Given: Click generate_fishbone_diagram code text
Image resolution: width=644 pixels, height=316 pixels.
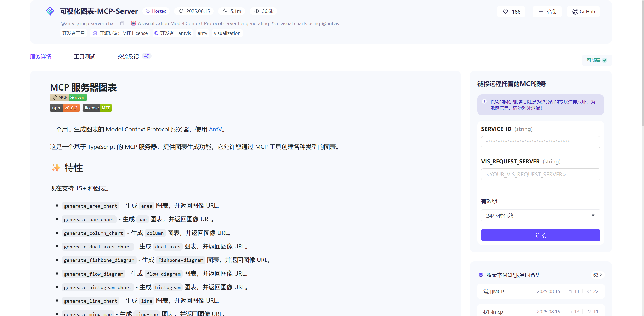Looking at the screenshot, I should pyautogui.click(x=99, y=260).
